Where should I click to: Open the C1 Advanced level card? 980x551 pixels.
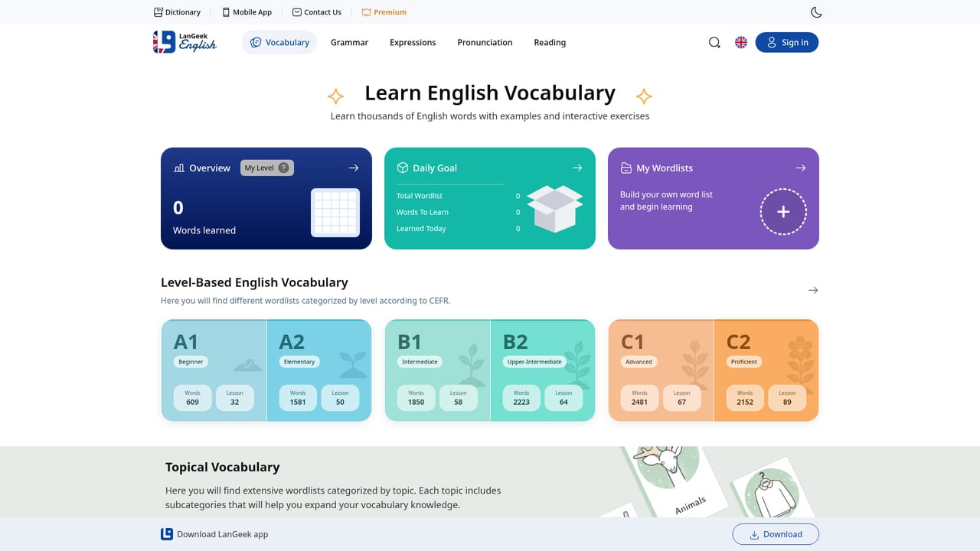coord(661,370)
